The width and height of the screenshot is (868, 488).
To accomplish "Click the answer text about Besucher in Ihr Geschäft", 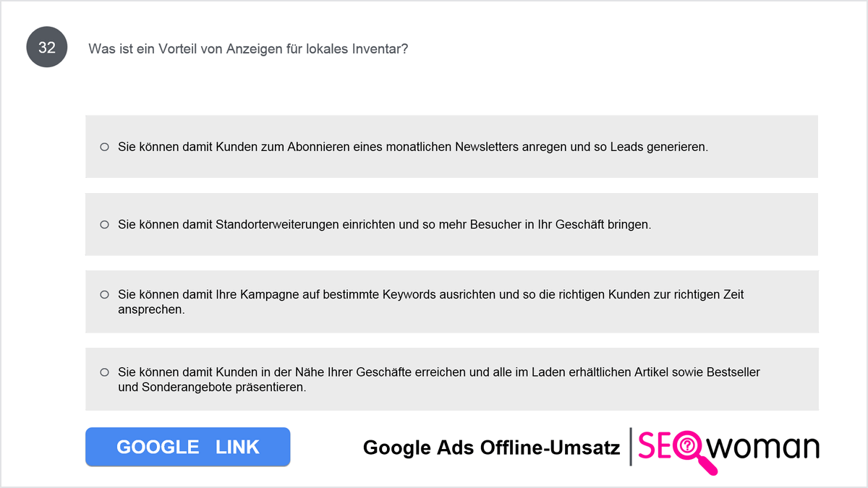I will pos(385,225).
